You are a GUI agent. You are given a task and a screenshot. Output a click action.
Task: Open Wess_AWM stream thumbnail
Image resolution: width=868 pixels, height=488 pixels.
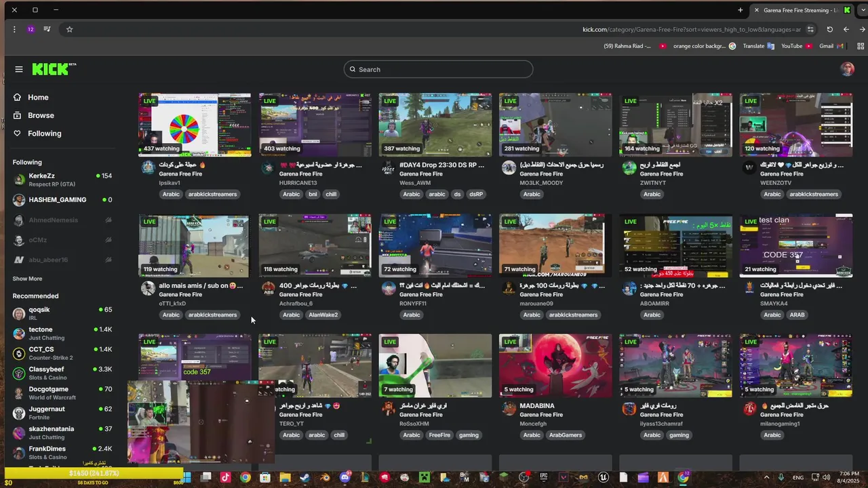coord(435,125)
